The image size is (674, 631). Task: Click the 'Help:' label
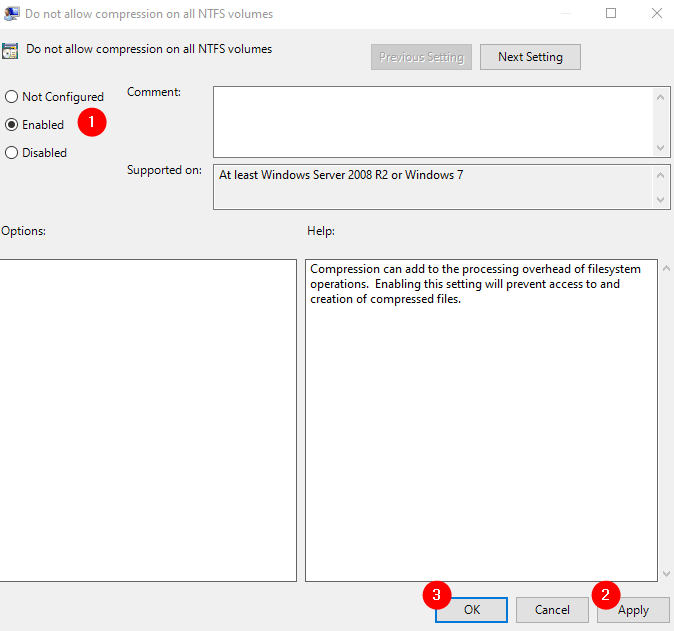[321, 231]
